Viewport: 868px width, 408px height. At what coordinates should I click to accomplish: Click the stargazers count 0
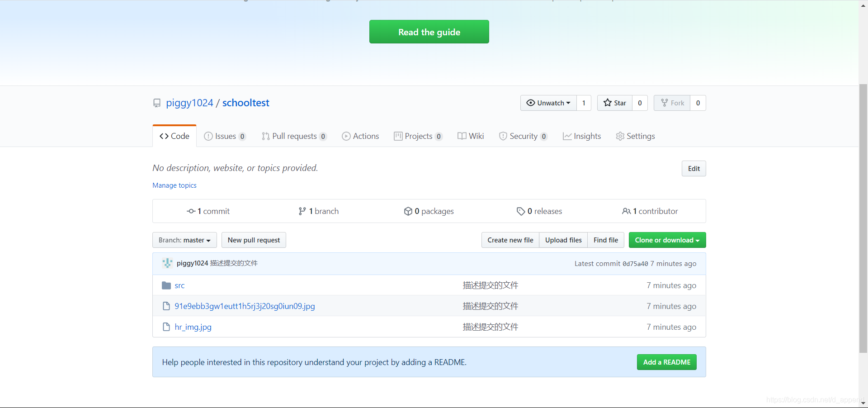640,103
